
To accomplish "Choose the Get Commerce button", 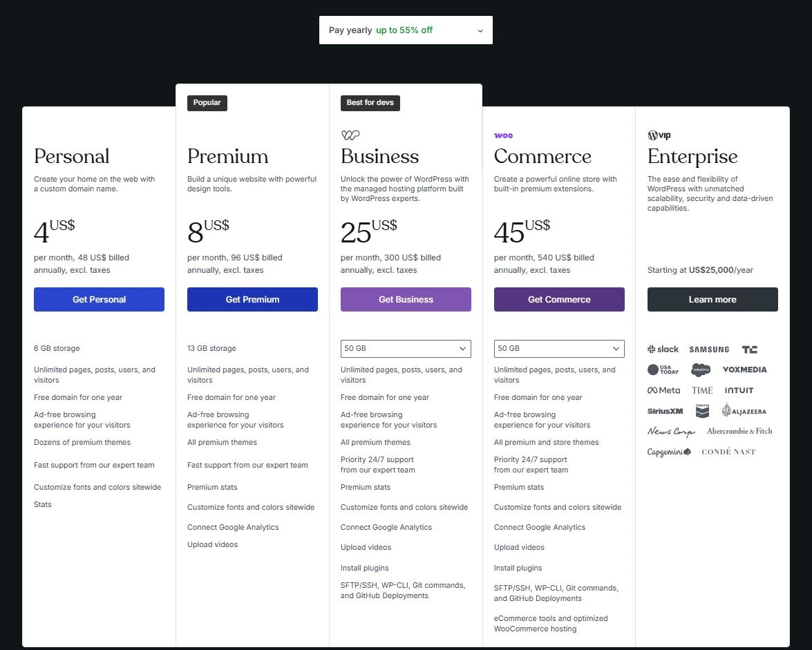I will tap(559, 300).
